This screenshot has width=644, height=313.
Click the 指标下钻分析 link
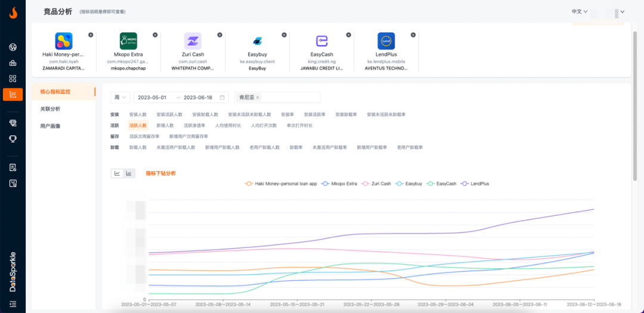point(160,173)
